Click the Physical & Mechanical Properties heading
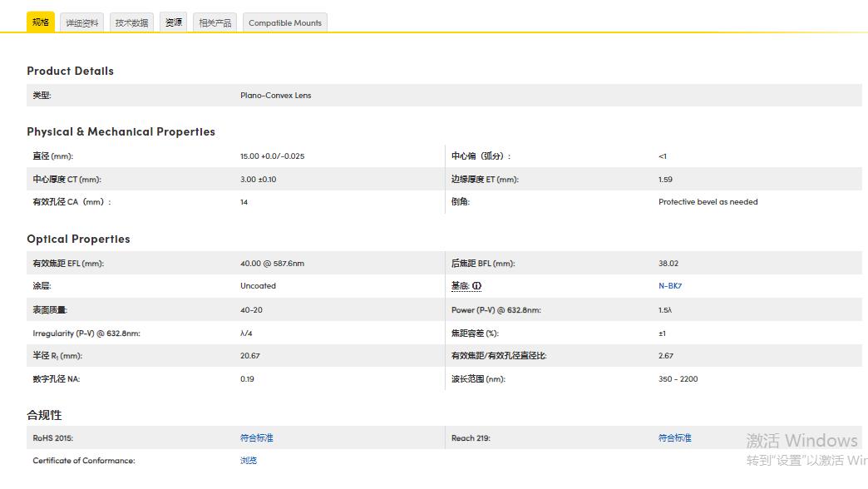 (x=121, y=132)
